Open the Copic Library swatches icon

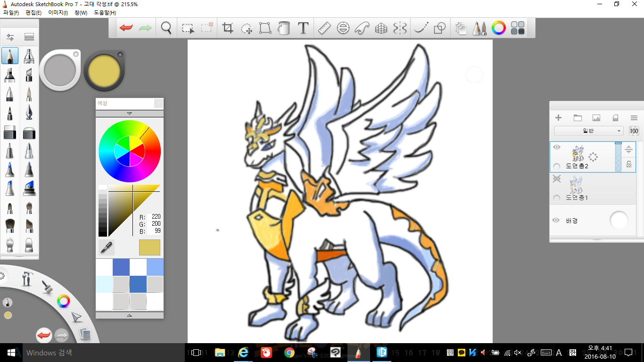click(x=518, y=28)
